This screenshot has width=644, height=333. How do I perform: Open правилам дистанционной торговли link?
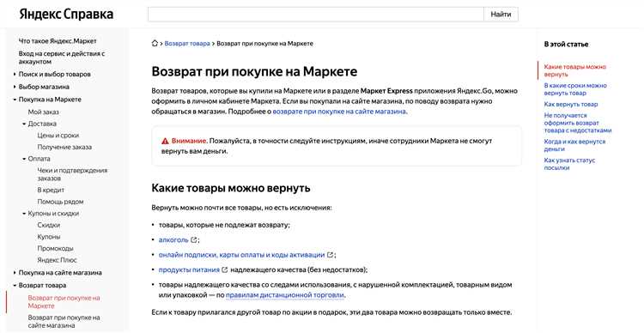285,295
